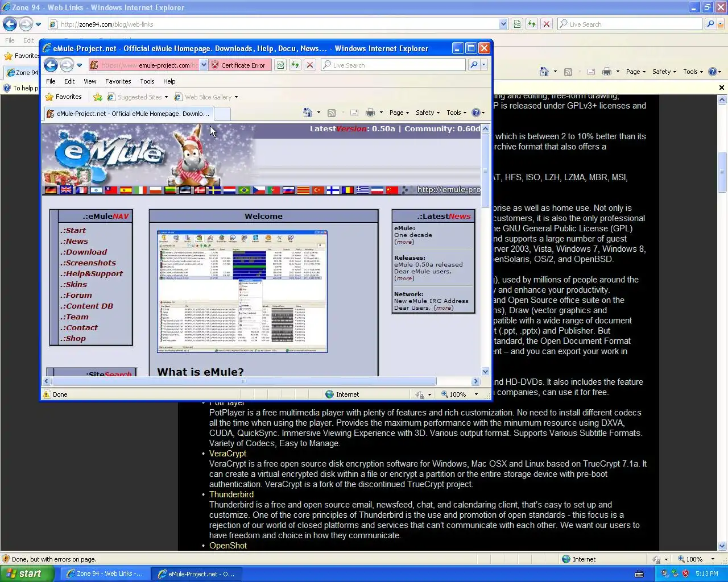Open Help menu in eMule window
This screenshot has width=728, height=582.
(169, 81)
